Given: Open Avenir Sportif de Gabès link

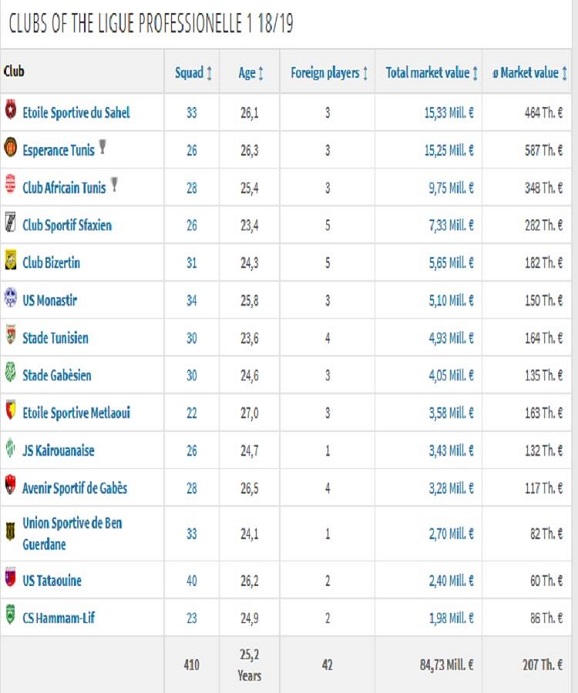Looking at the screenshot, I should [x=75, y=488].
